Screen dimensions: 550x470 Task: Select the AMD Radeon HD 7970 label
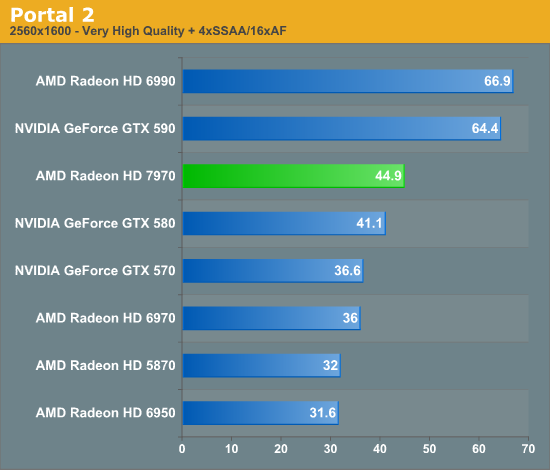tap(106, 176)
